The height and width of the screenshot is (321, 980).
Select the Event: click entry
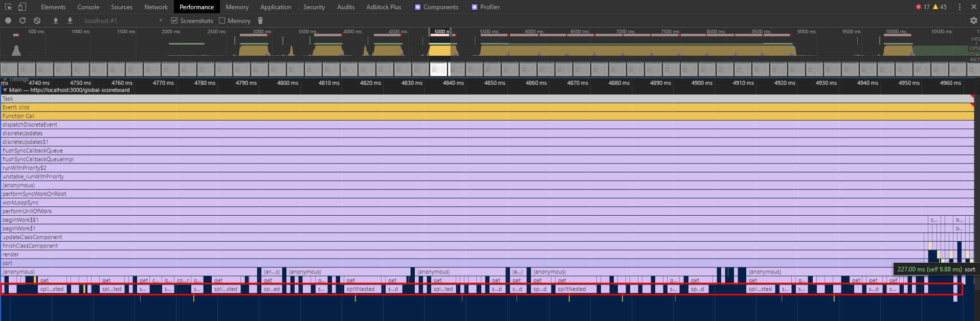(x=487, y=107)
